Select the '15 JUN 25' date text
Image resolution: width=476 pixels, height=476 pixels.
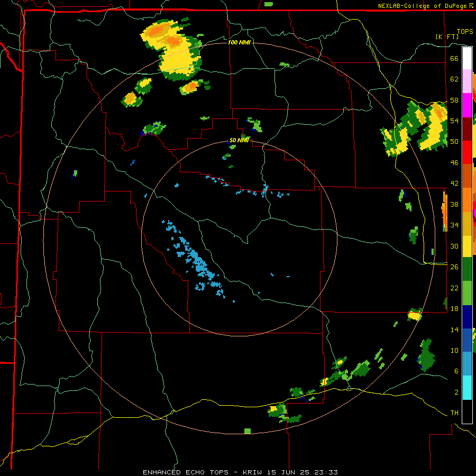(x=288, y=472)
